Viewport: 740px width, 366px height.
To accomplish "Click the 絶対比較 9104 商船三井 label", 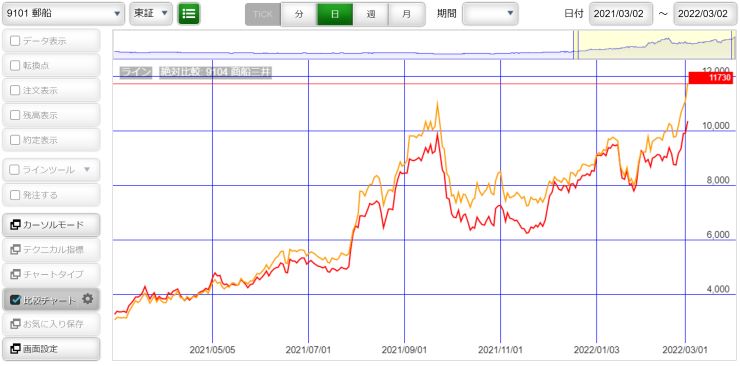I will [215, 72].
